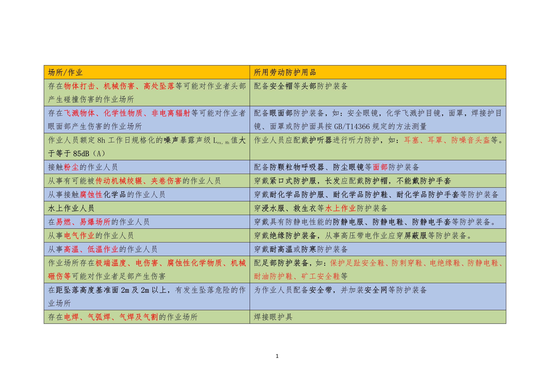Click the bold text 安全带 in fall-protection row

(320, 290)
